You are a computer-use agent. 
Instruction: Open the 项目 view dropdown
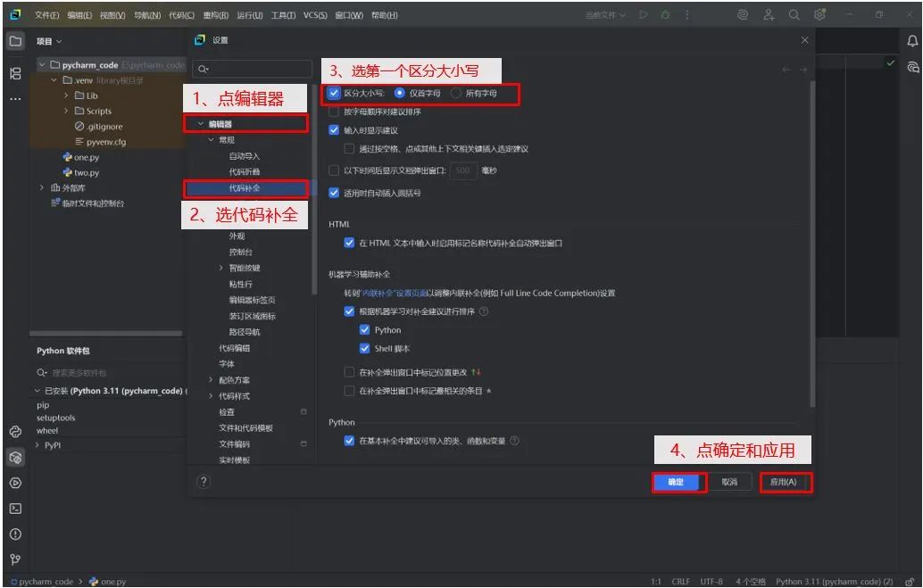49,41
